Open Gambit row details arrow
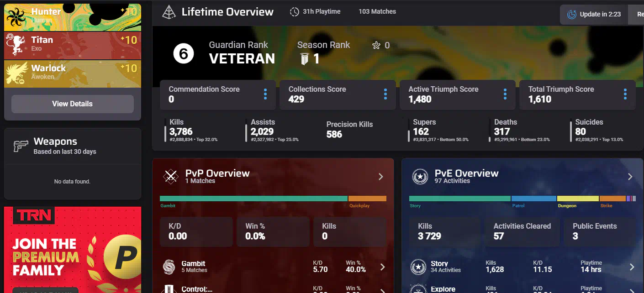Image resolution: width=644 pixels, height=293 pixels. pos(383,267)
